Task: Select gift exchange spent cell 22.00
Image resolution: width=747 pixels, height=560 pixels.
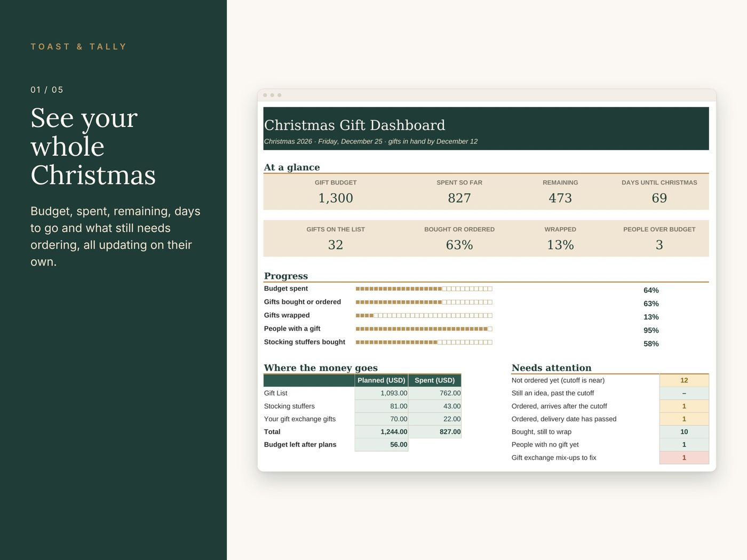Action: point(435,419)
